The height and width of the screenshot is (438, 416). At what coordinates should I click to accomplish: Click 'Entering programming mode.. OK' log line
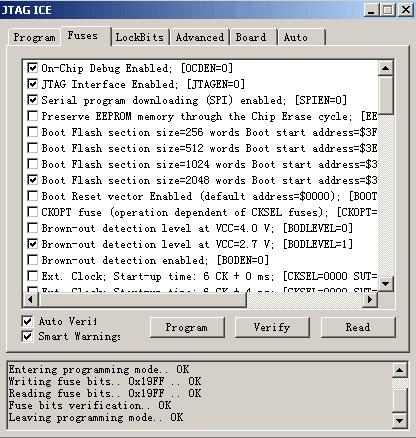[x=99, y=369]
